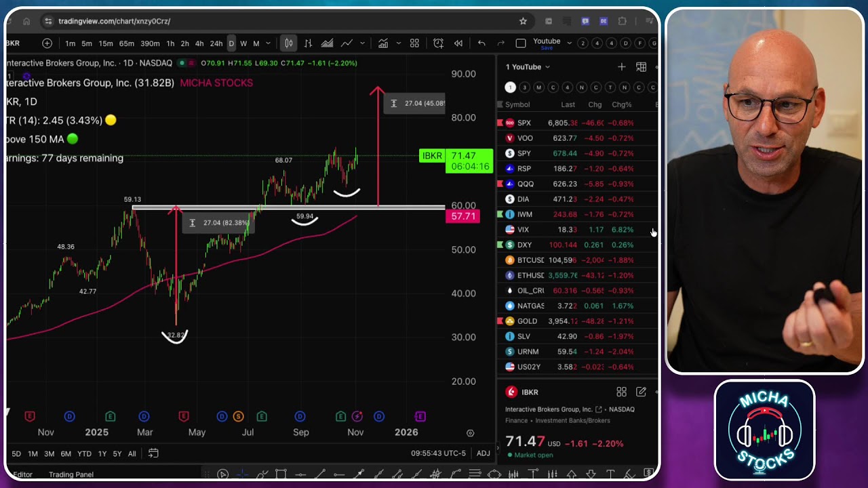Open the go to date calendar icon
Screen dimensions: 868x488
point(153,453)
